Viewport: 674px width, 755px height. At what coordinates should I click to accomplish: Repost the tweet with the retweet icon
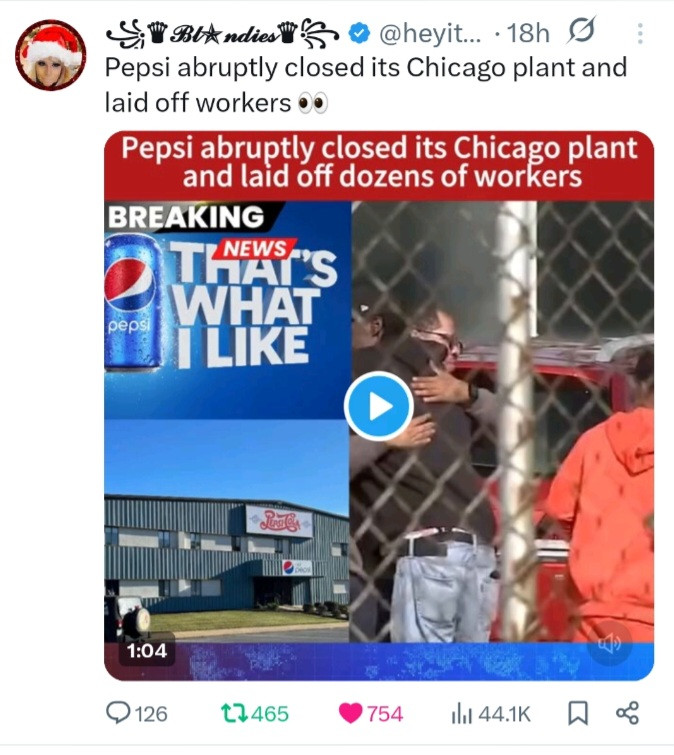click(234, 713)
